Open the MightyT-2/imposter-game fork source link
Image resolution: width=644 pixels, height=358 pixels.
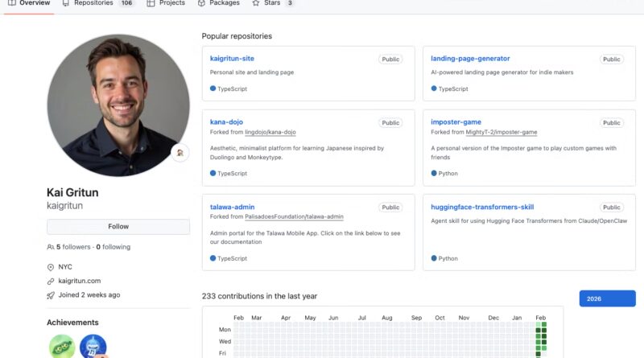pos(502,132)
